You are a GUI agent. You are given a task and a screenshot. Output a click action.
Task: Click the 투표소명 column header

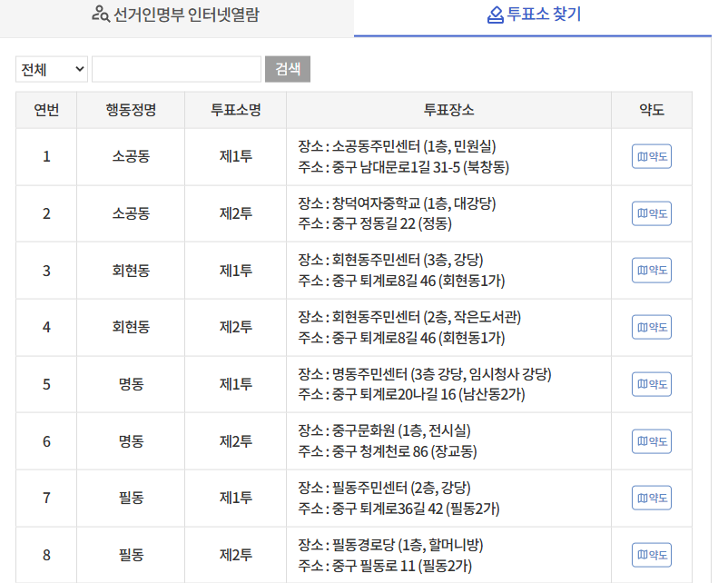pyautogui.click(x=236, y=110)
